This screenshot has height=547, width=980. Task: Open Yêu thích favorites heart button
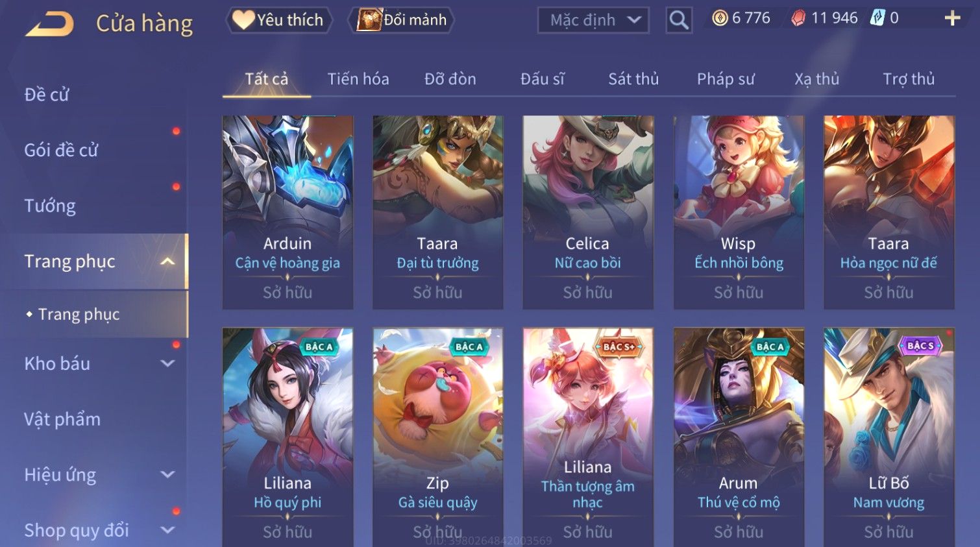[x=279, y=20]
